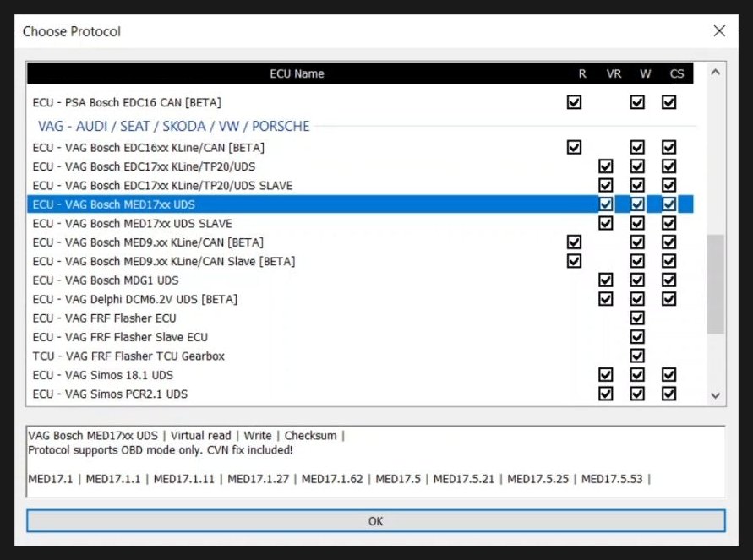Image resolution: width=753 pixels, height=560 pixels.
Task: Click 'Protocol supports OBD mode only' description line
Action: [161, 450]
